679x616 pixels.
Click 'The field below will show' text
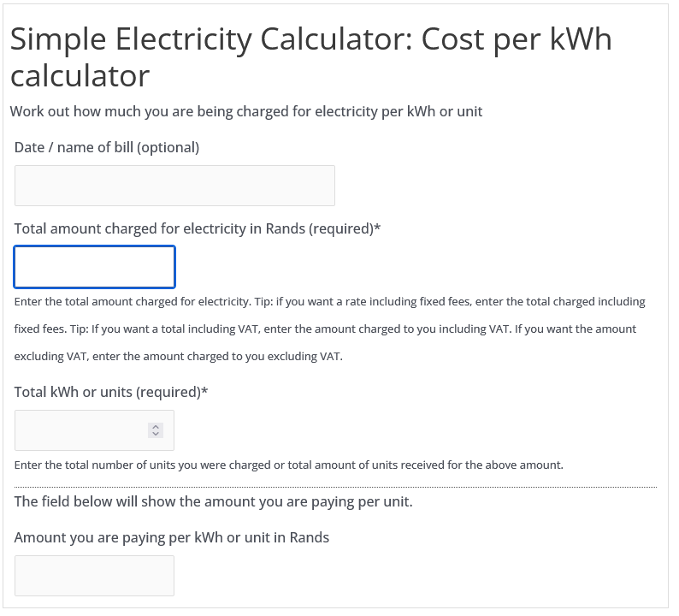tap(213, 501)
